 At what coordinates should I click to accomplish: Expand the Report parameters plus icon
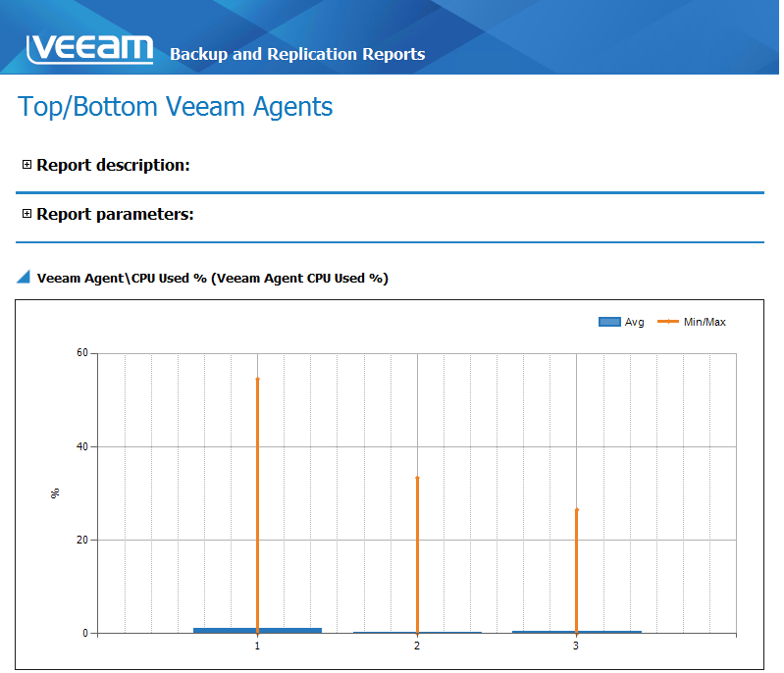tap(26, 214)
